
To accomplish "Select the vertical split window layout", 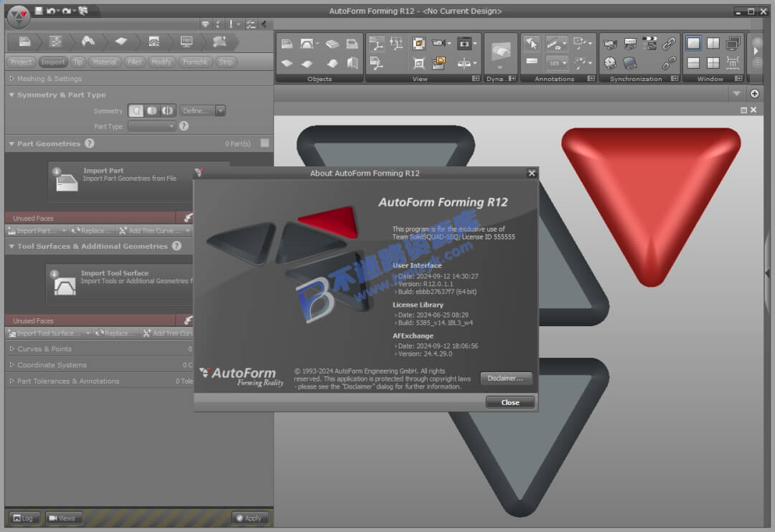I will (x=713, y=44).
